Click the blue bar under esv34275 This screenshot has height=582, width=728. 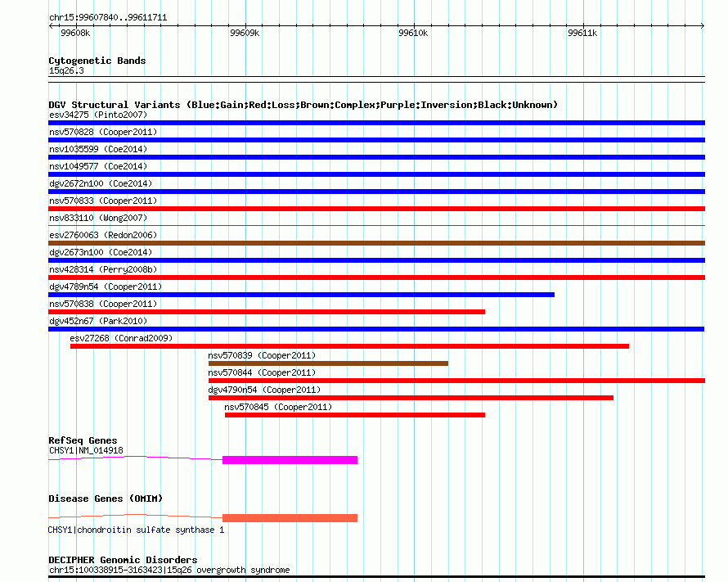[x=376, y=123]
